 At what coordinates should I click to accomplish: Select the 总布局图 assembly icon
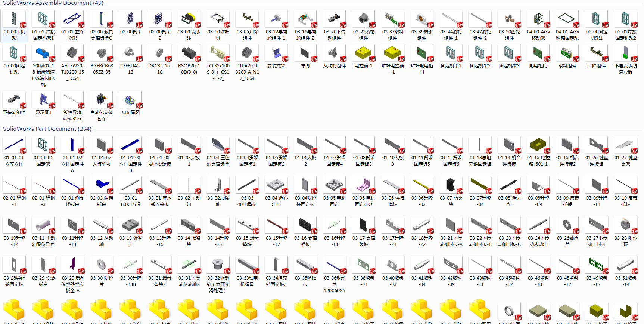[131, 99]
